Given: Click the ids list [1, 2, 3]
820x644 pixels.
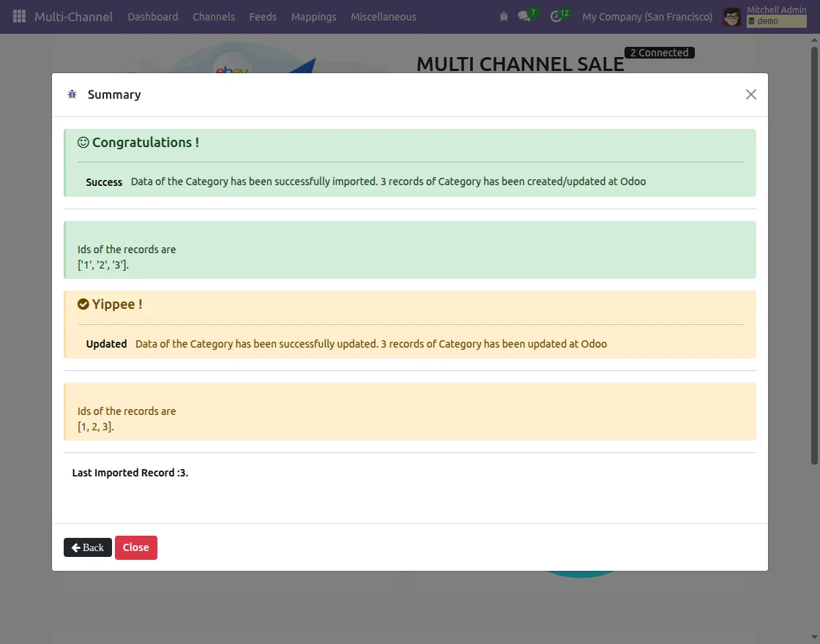Looking at the screenshot, I should tap(96, 427).
